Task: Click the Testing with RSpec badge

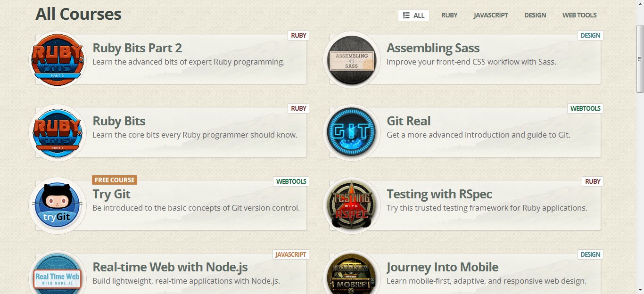Action: tap(351, 206)
